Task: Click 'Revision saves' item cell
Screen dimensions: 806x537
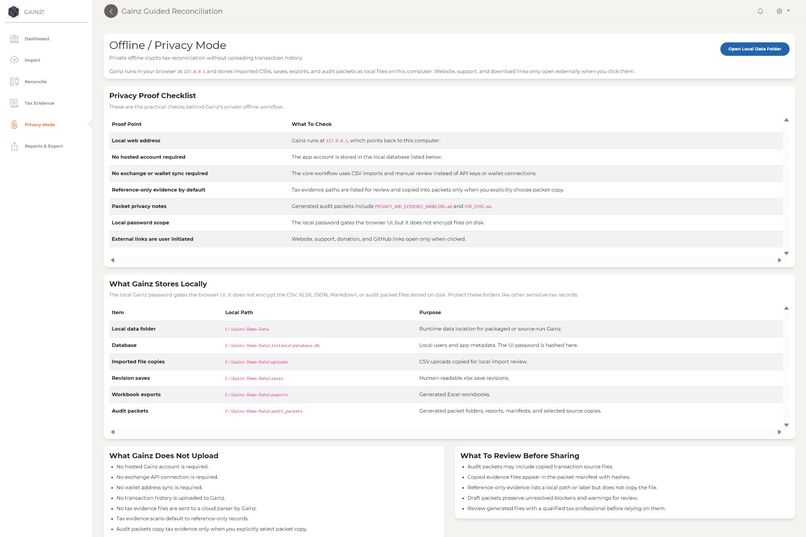Action: pos(131,378)
